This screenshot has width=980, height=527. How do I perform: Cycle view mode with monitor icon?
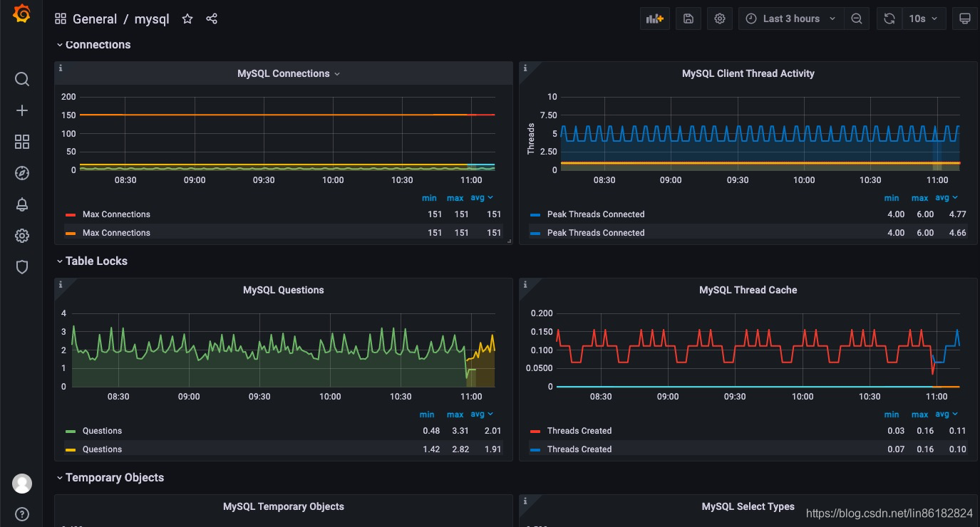point(965,19)
